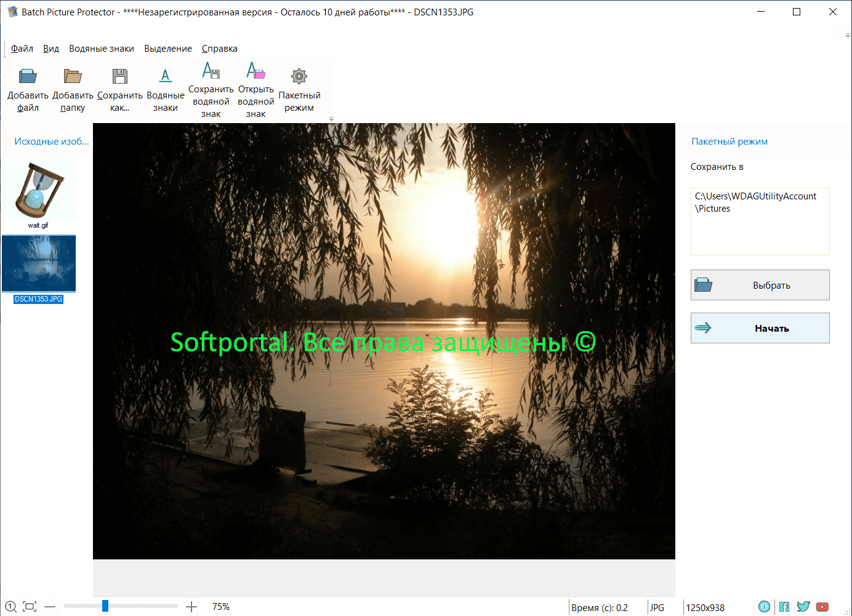Click the Сохранить в label
Image resolution: width=852 pixels, height=616 pixels.
point(717,167)
